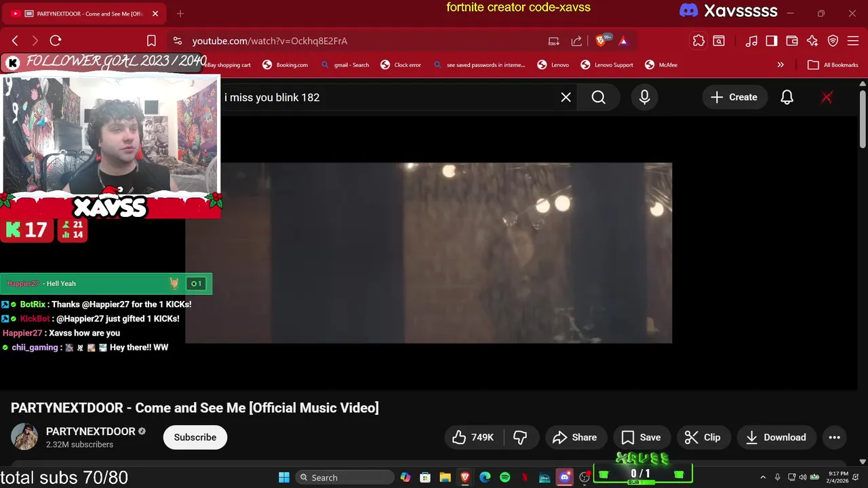Image resolution: width=868 pixels, height=488 pixels.
Task: Open Microsoft Edge from the taskbar
Action: tap(485, 477)
